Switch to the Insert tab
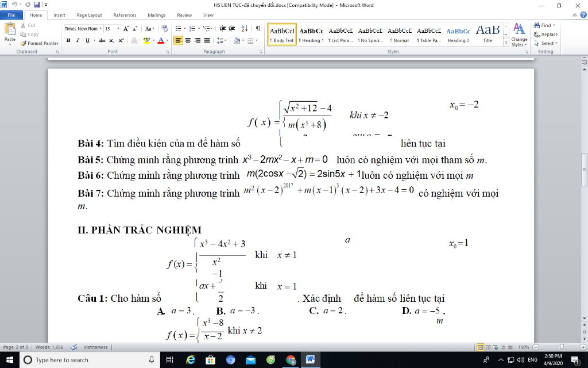588x368 pixels. pos(59,15)
